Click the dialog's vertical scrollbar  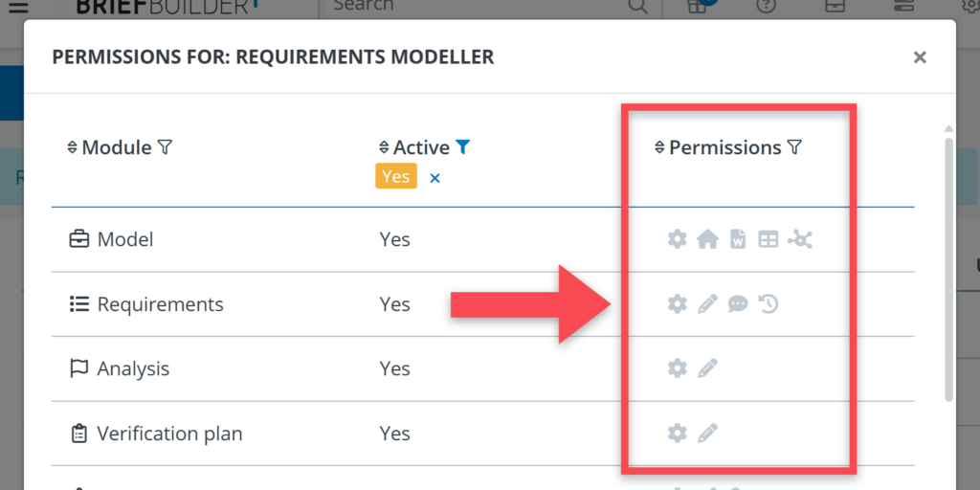pos(948,268)
